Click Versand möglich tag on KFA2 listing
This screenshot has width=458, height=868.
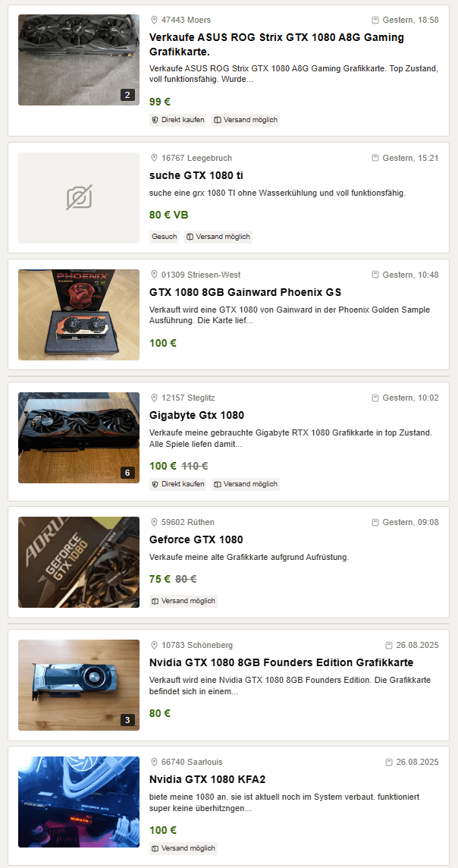tap(184, 848)
